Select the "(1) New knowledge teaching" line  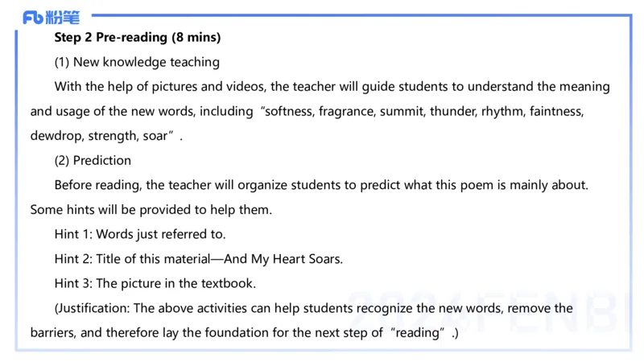tap(137, 62)
